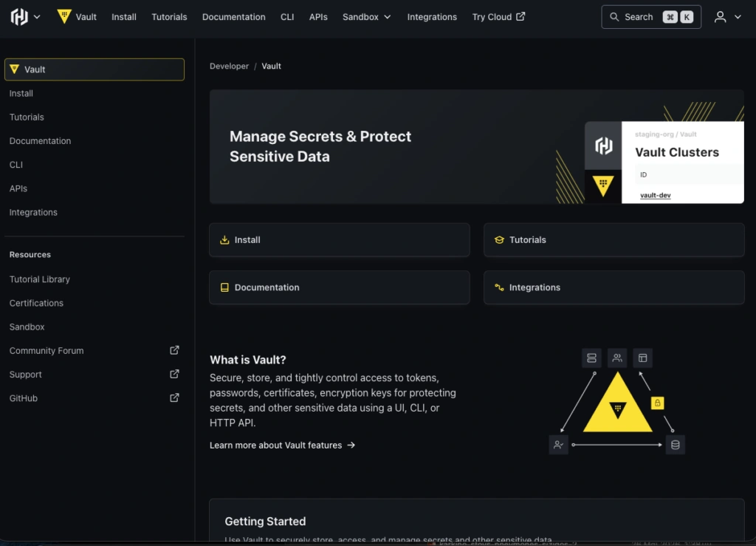Click the vault-dev link in hero image
Screen dimensions: 756x546
pos(656,195)
